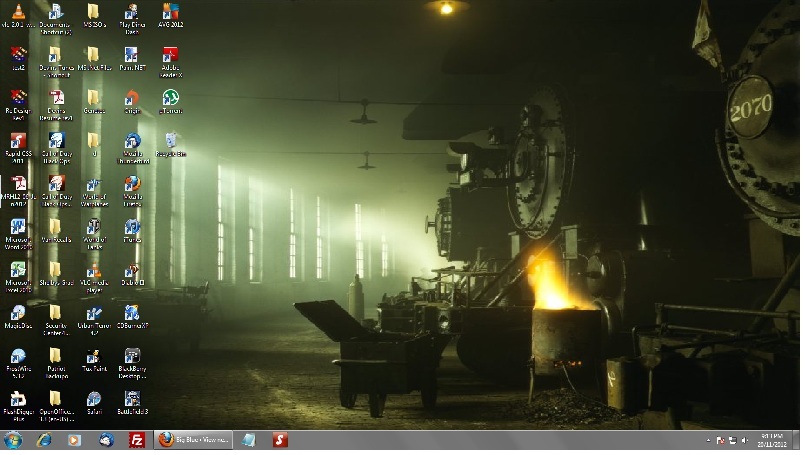Click the taskbar clock and date

point(771,440)
